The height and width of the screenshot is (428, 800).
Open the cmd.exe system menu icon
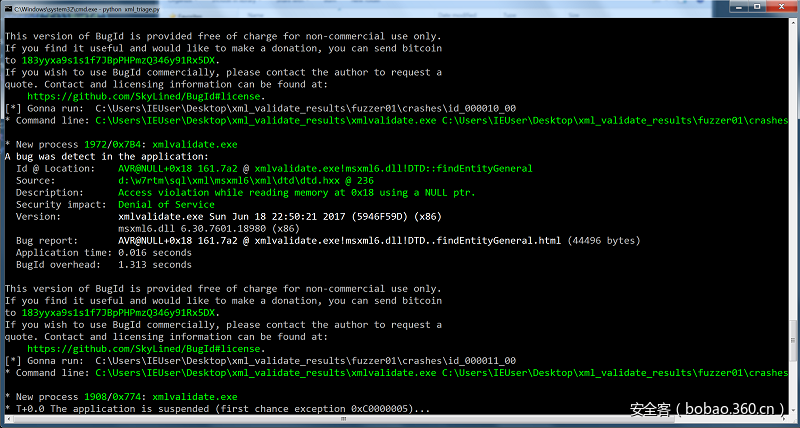point(7,7)
